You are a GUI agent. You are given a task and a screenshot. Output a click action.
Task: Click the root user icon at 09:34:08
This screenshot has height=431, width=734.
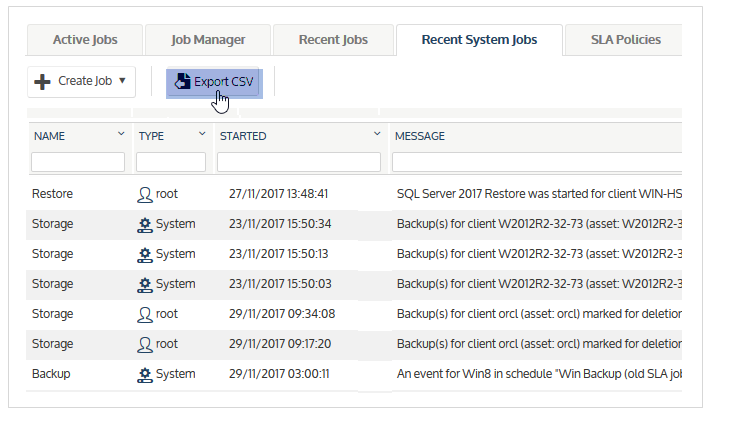145,314
